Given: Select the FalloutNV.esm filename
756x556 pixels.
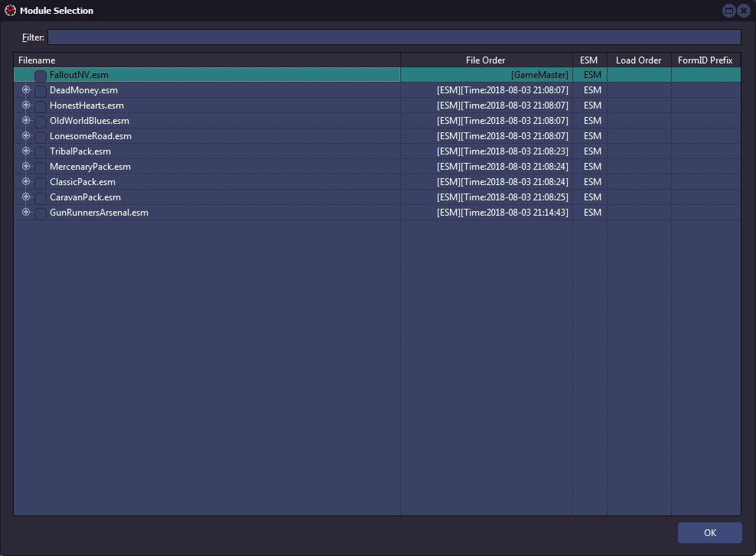Looking at the screenshot, I should (x=79, y=75).
